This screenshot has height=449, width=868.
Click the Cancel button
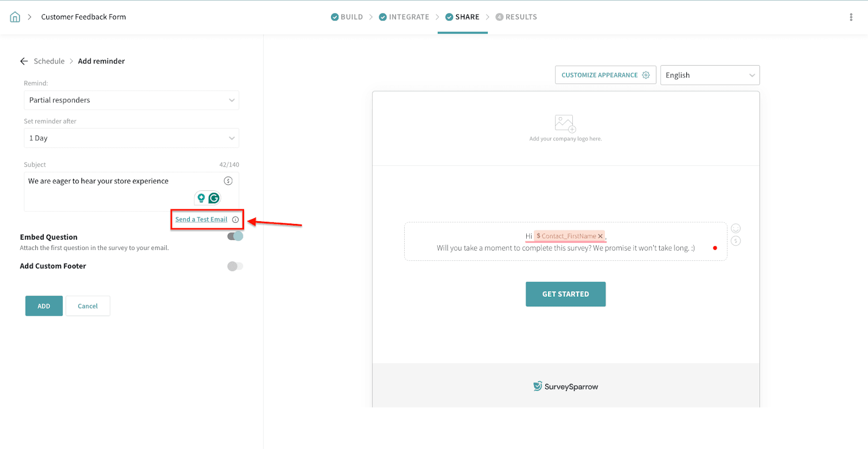88,306
